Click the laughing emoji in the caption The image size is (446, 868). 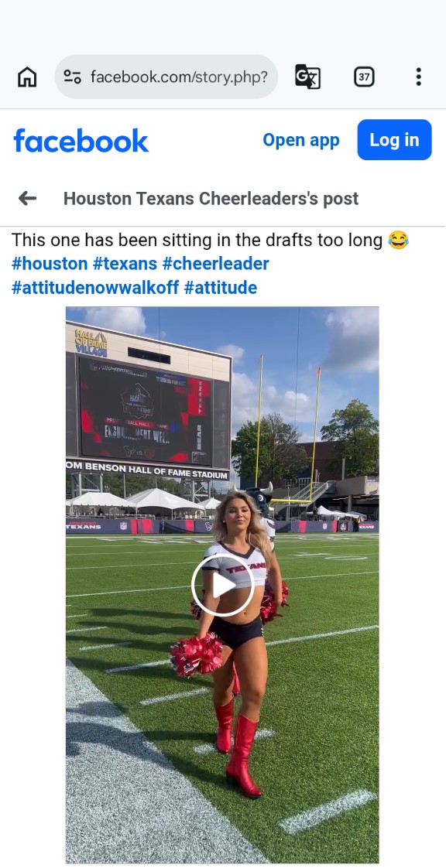point(398,241)
